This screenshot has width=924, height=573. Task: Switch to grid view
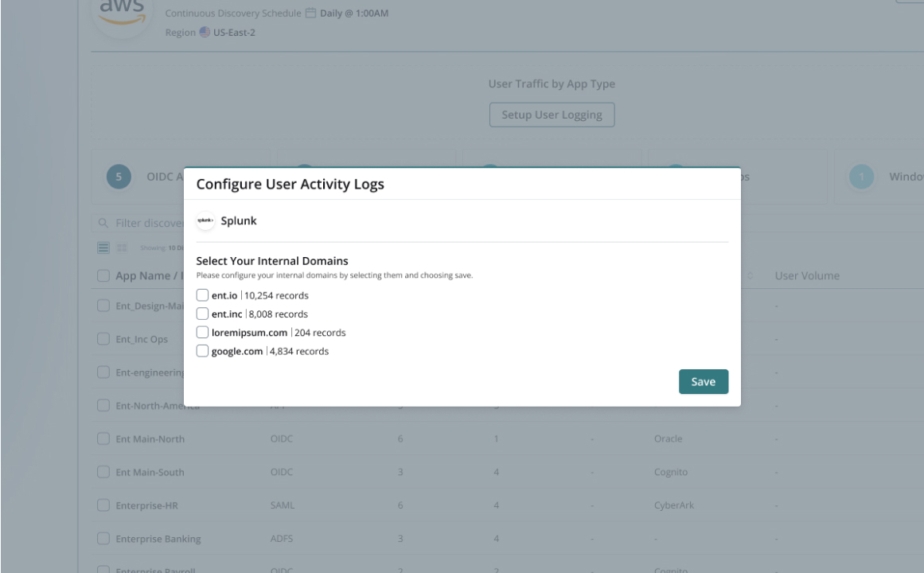point(122,248)
